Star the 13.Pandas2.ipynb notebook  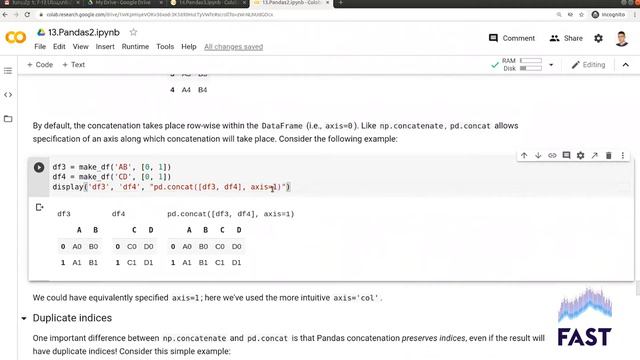point(133,32)
